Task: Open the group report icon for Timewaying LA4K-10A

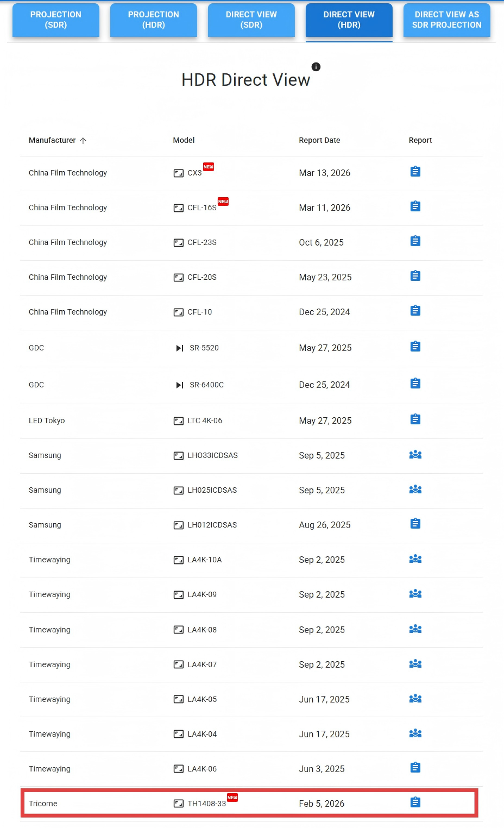Action: 415,559
